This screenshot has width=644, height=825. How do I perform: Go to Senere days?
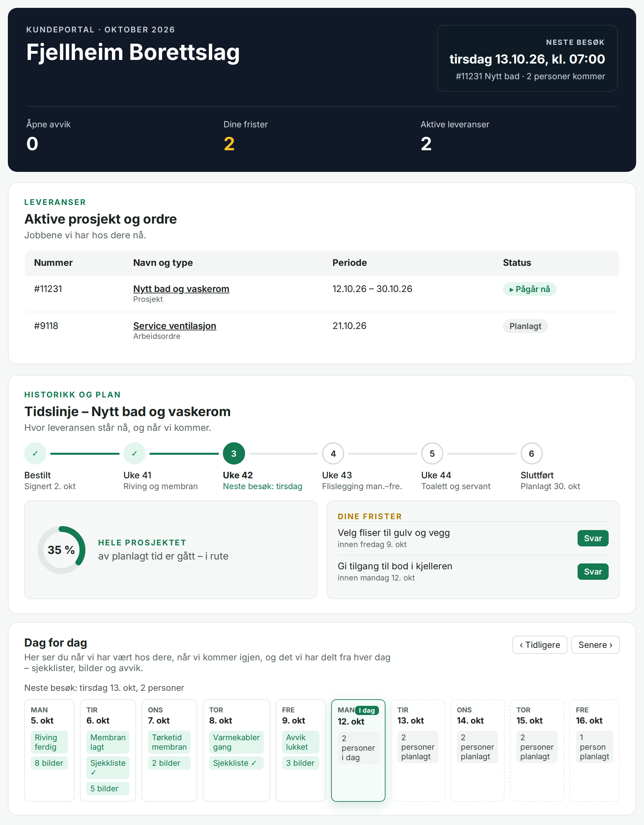pyautogui.click(x=595, y=645)
